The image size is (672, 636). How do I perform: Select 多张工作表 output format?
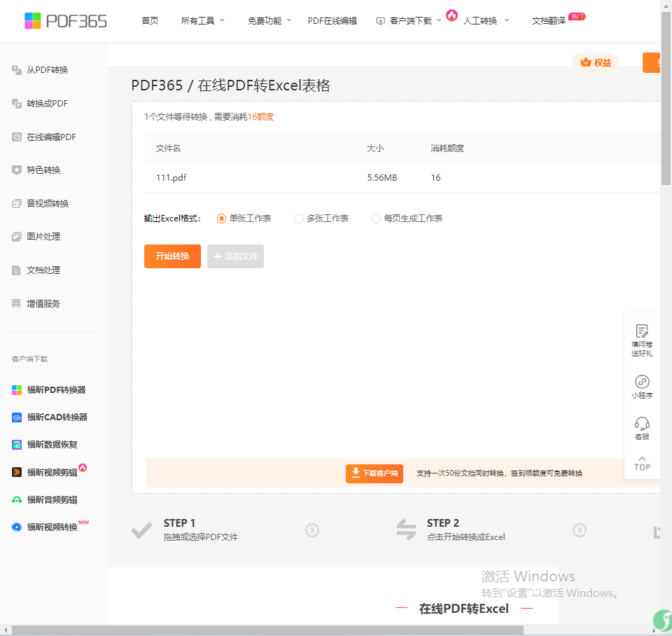click(298, 219)
